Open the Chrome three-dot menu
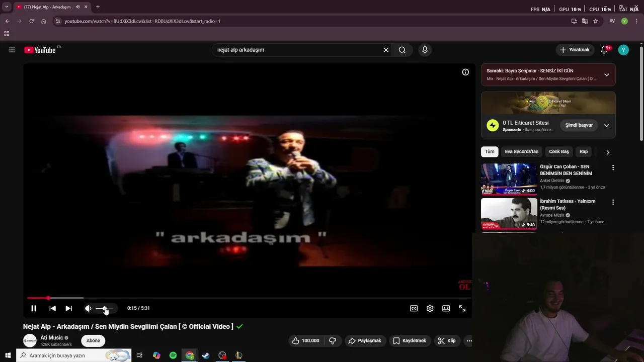 pyautogui.click(x=635, y=21)
